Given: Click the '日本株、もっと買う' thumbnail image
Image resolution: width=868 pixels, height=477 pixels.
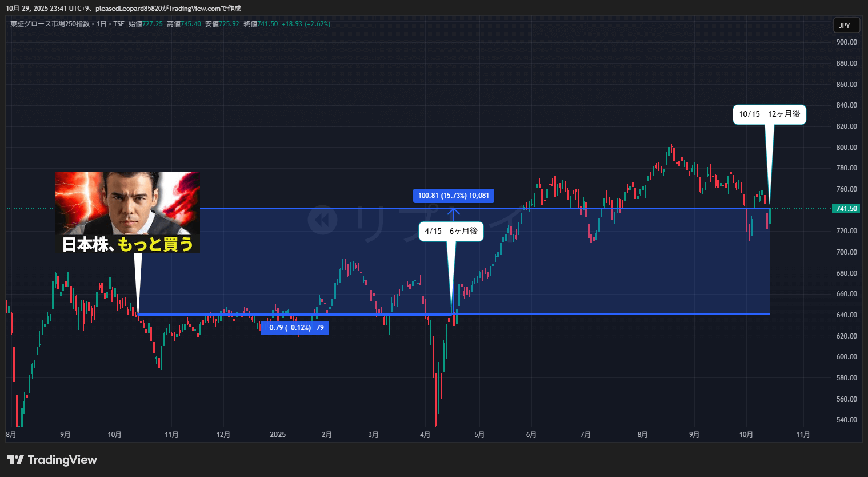Looking at the screenshot, I should point(127,212).
